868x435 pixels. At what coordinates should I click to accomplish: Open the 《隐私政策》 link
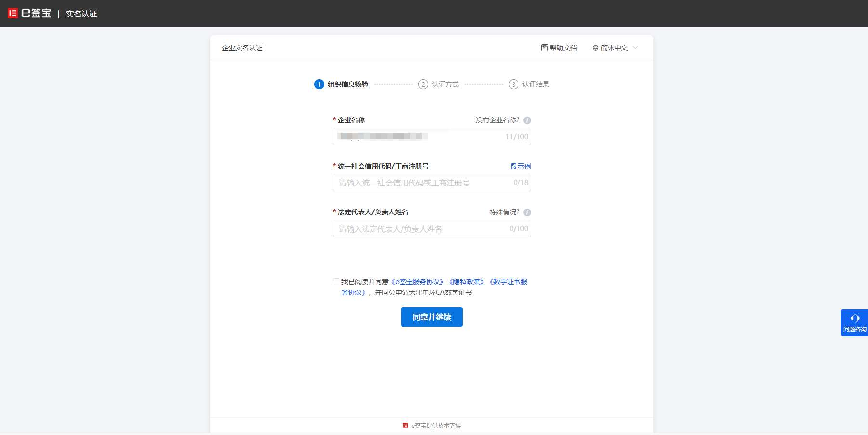[466, 282]
